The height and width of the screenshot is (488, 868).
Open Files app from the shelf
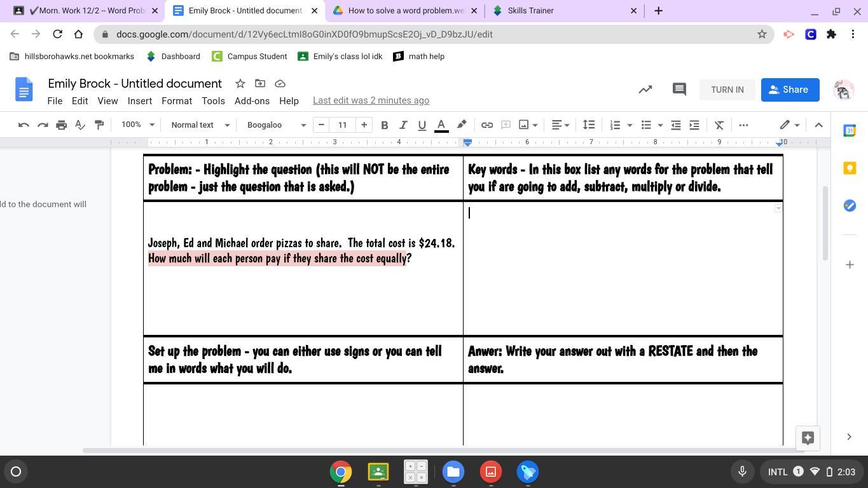click(x=453, y=472)
